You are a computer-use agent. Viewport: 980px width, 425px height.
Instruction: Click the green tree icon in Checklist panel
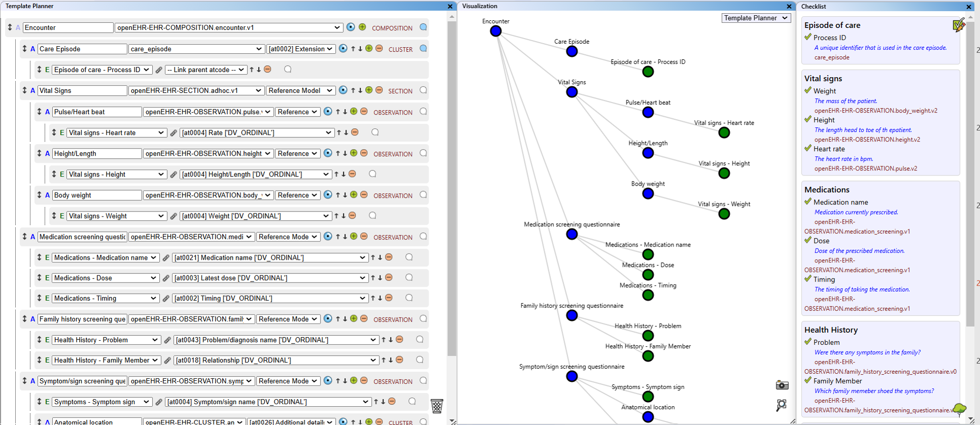[959, 409]
